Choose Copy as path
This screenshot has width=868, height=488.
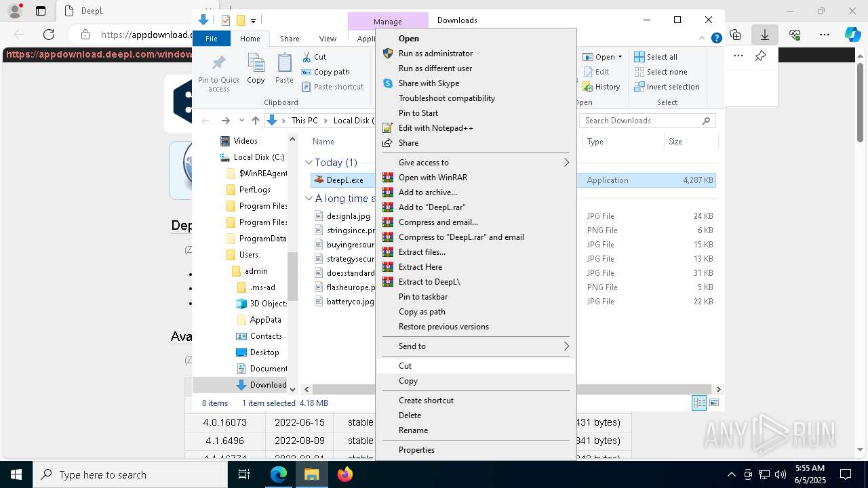(x=422, y=312)
